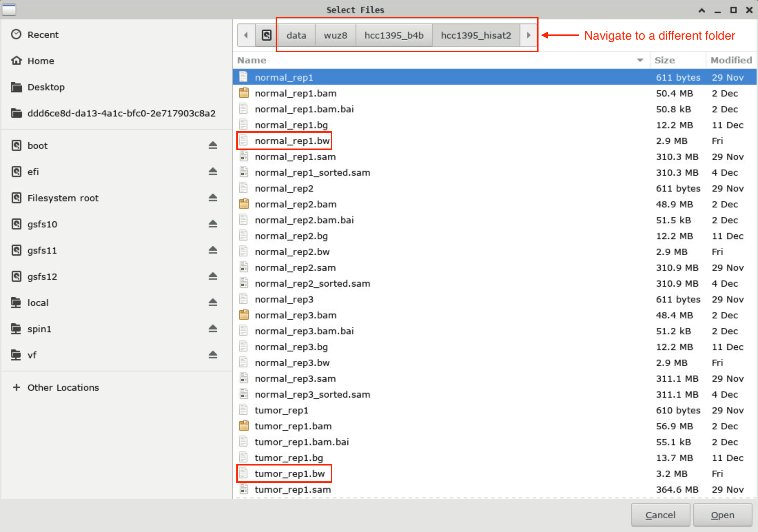The image size is (758, 532).
Task: Eject the gsfs10 volume
Action: (213, 224)
